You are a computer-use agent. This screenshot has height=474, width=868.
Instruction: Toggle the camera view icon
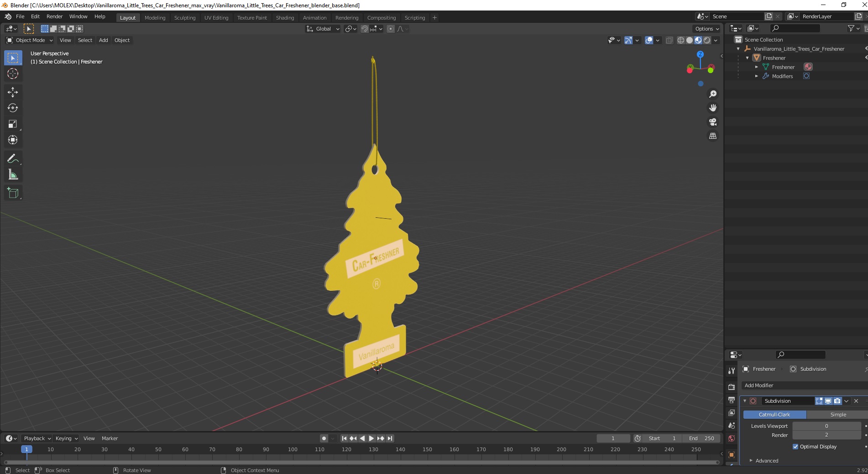point(712,122)
